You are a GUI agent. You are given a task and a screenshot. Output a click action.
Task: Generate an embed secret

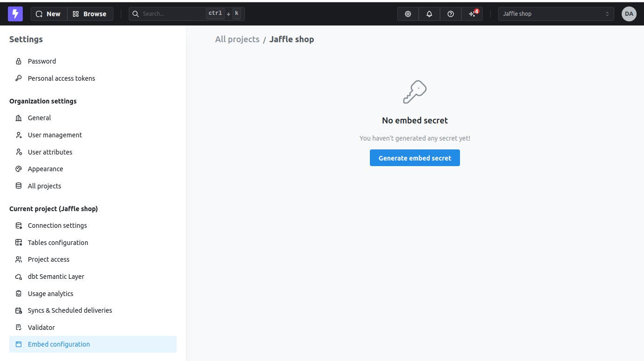click(414, 158)
